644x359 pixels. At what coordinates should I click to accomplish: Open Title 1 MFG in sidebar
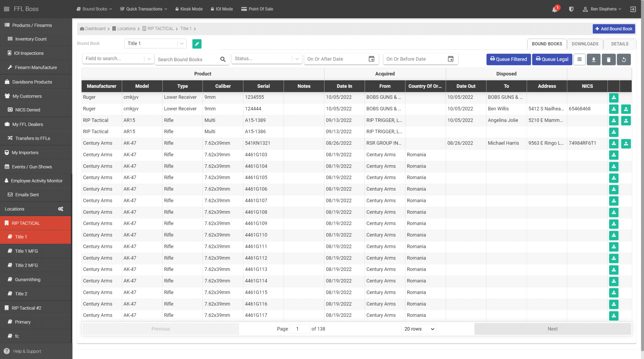pyautogui.click(x=26, y=251)
